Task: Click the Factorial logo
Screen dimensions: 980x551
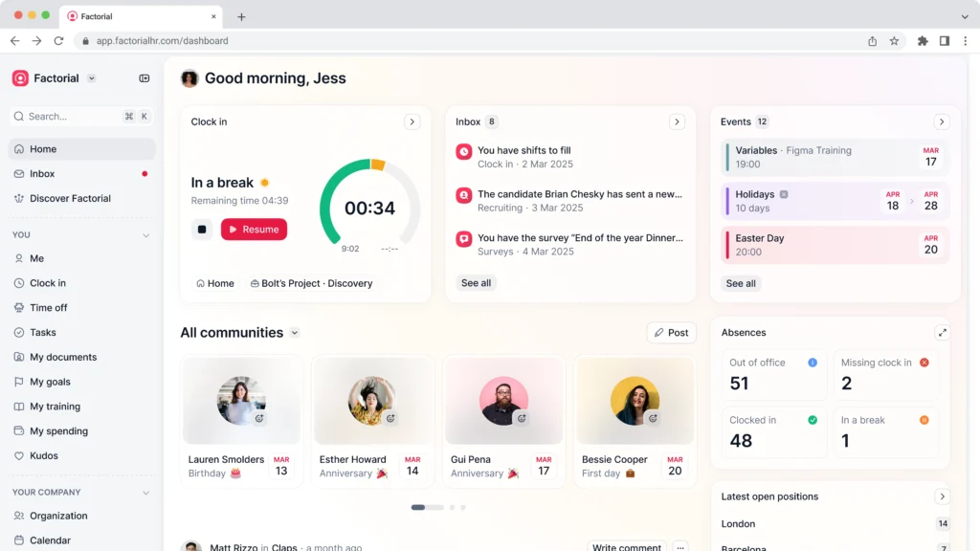Action: click(21, 78)
